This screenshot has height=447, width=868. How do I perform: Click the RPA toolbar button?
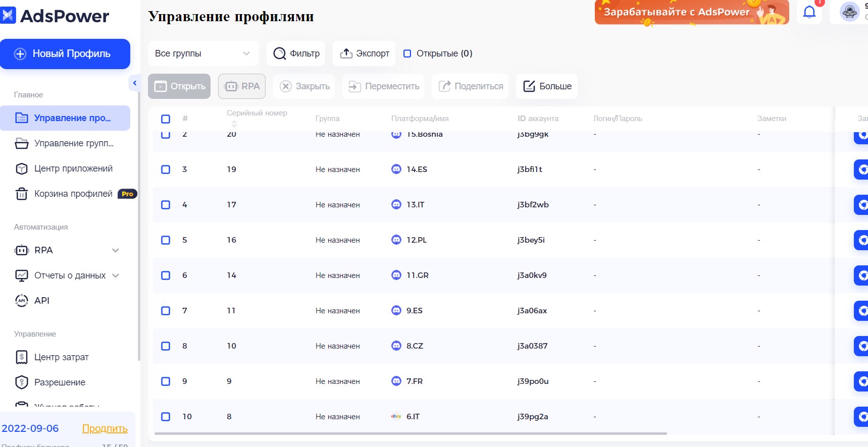click(242, 86)
